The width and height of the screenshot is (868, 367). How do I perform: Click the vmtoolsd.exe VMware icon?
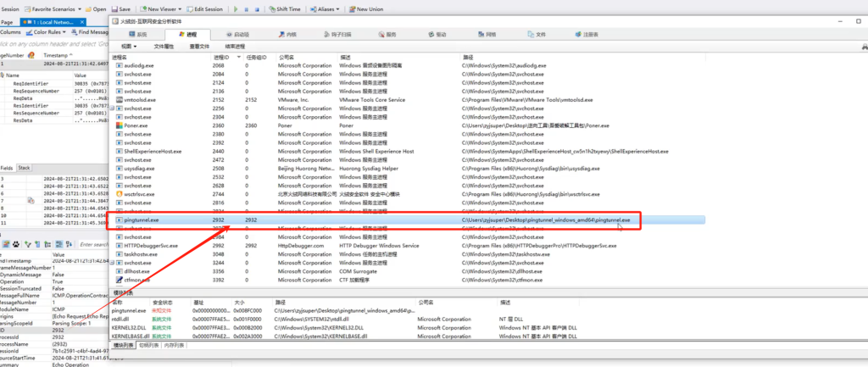(119, 100)
